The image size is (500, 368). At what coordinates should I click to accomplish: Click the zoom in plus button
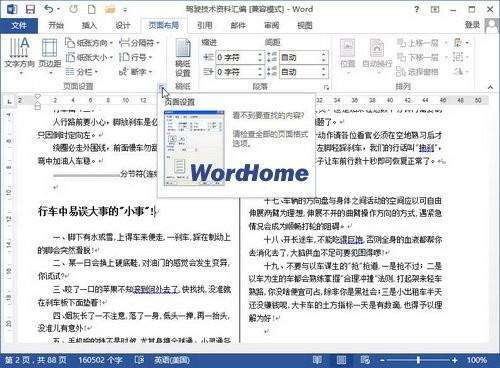tap(454, 360)
